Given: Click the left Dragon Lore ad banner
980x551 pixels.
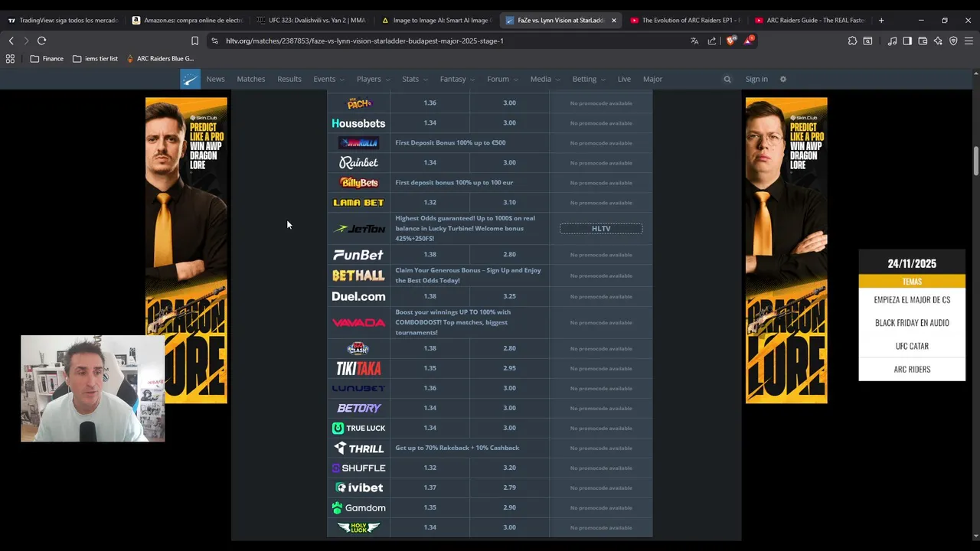Looking at the screenshot, I should (186, 250).
